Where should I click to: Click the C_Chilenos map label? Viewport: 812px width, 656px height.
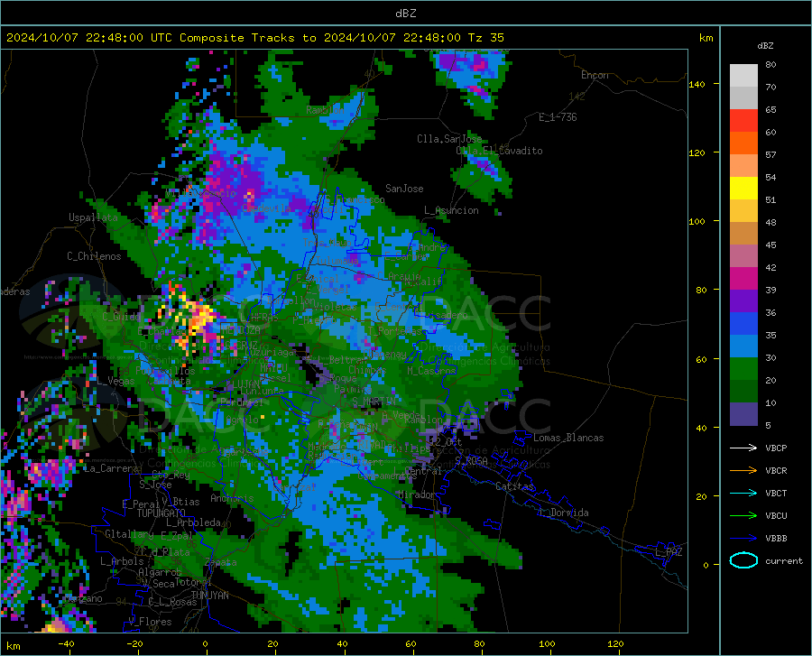click(x=94, y=256)
